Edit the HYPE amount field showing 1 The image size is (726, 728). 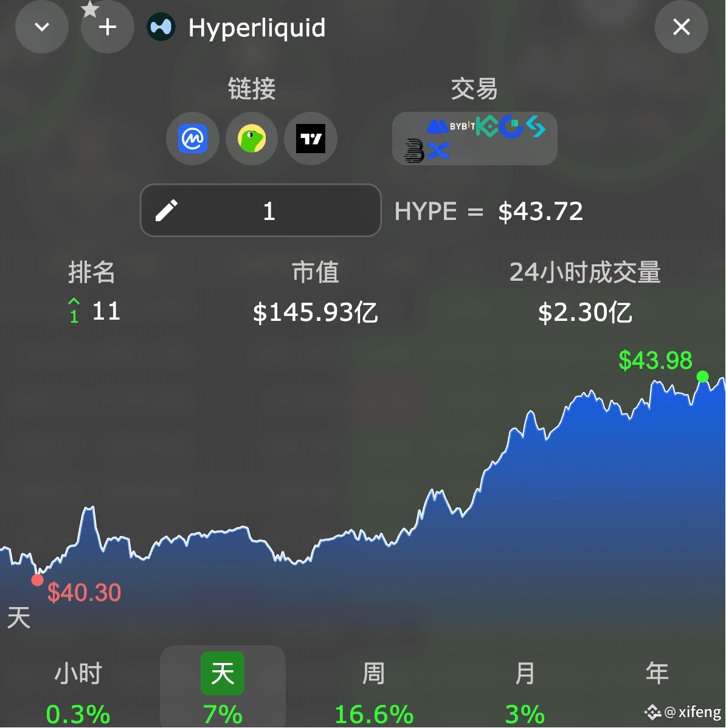pos(261,210)
